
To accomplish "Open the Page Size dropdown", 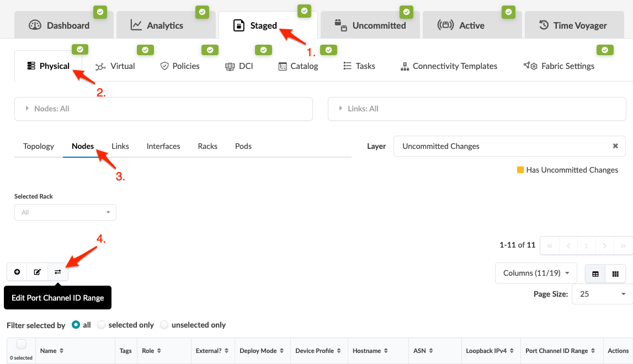I will click(x=602, y=294).
